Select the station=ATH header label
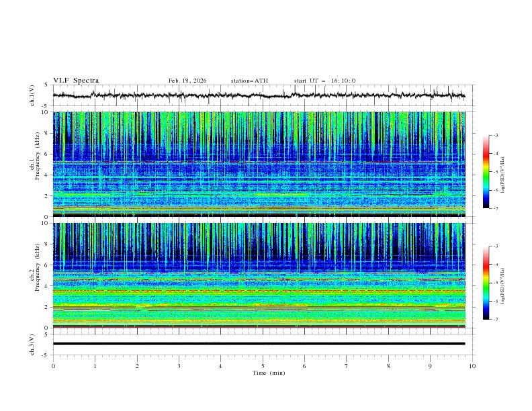This screenshot has width=532, height=411. [x=249, y=81]
